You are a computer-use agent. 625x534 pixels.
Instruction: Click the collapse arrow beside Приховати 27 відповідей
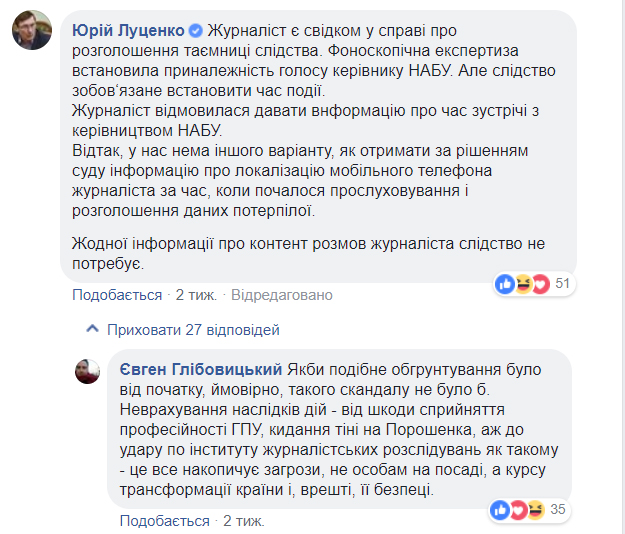click(92, 329)
